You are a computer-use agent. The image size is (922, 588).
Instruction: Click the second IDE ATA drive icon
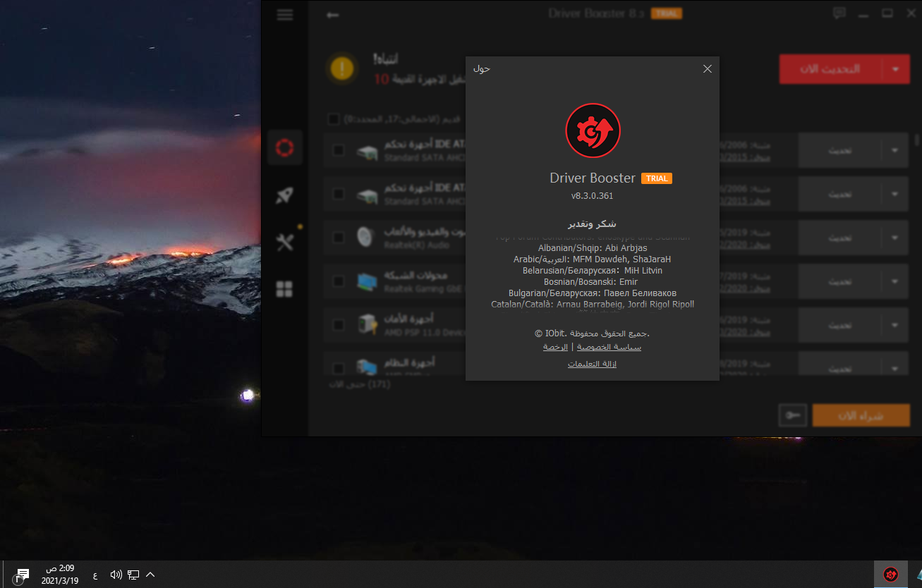(366, 195)
